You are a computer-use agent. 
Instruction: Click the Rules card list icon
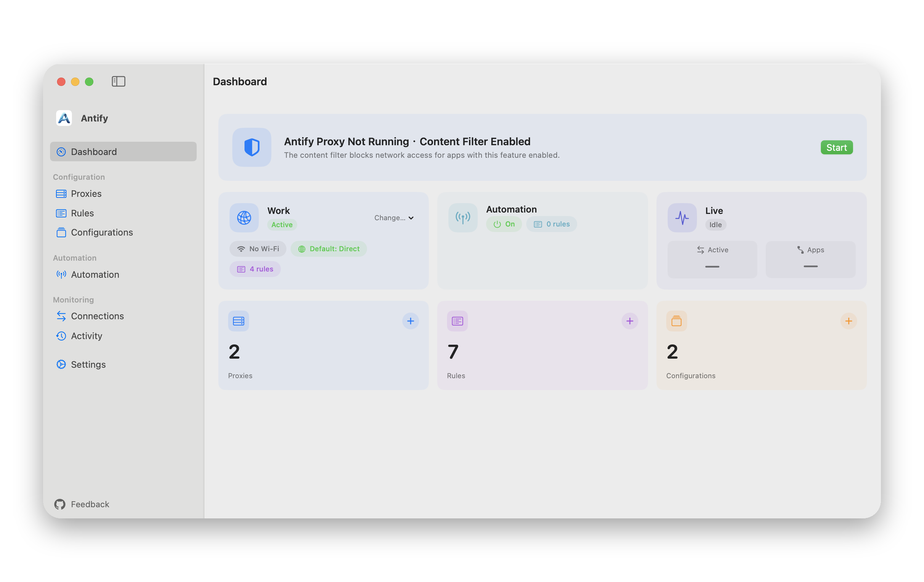(457, 321)
